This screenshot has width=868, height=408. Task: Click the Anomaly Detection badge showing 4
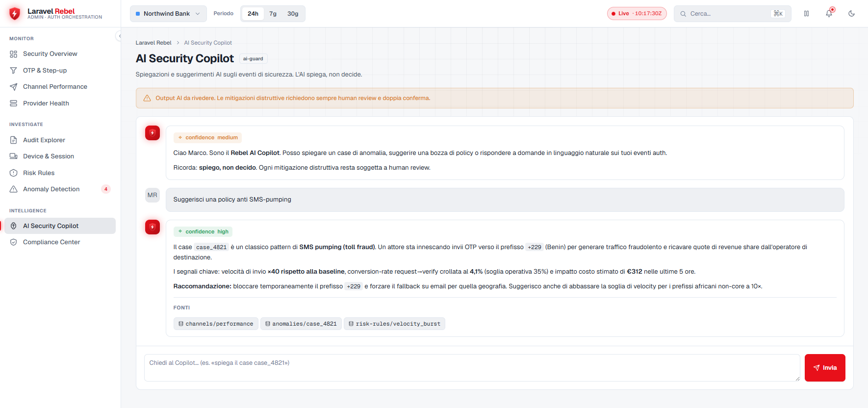[x=106, y=189]
